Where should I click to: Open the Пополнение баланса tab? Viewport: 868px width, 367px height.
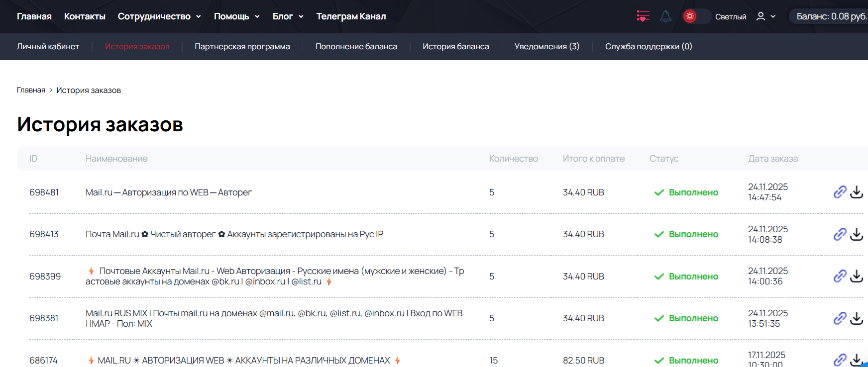356,46
